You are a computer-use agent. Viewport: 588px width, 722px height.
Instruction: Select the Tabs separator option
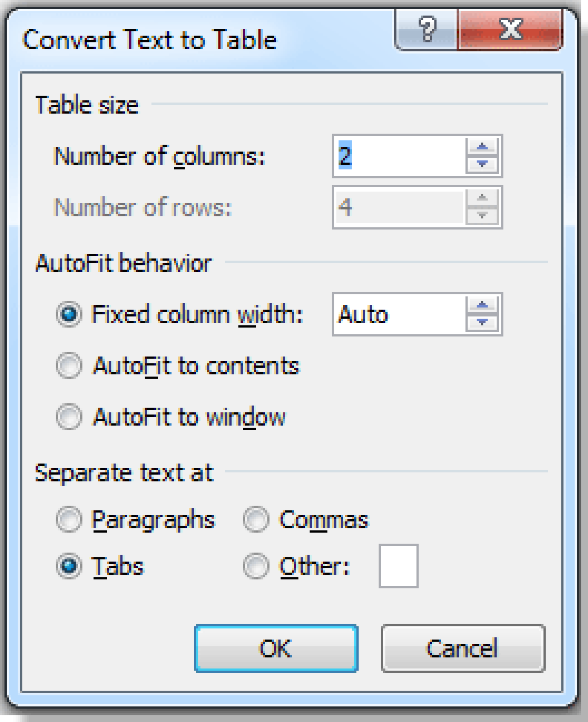coord(69,564)
